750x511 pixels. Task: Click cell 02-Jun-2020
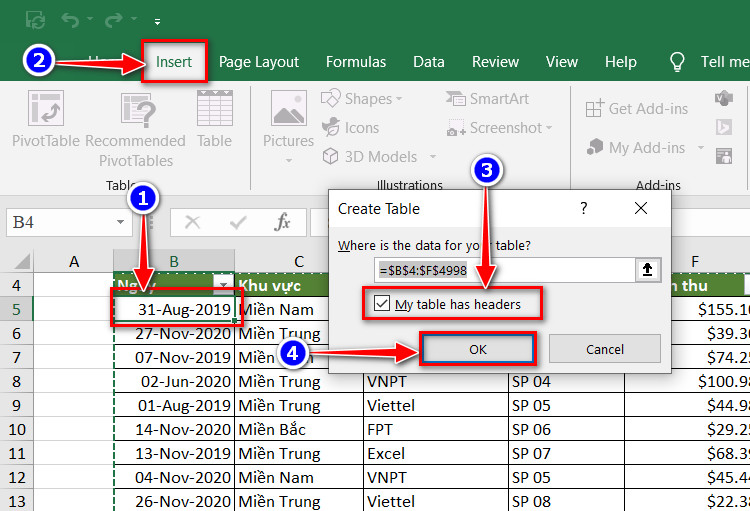(174, 381)
